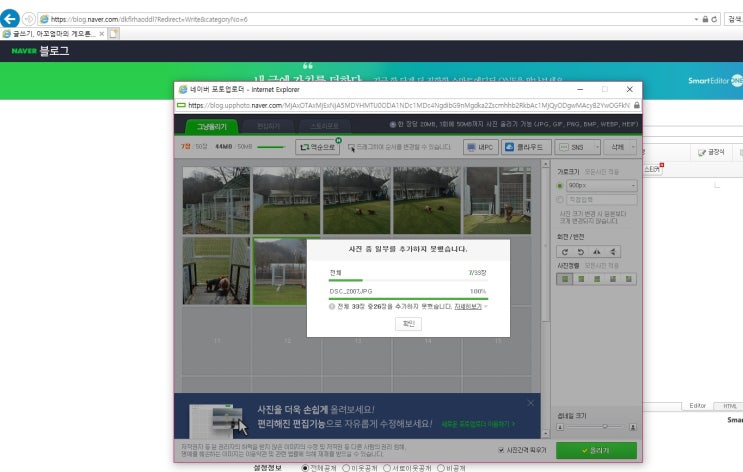Image resolution: width=743 pixels, height=472 pixels.
Task: Switch to the 그냥올리기 tab
Action: coord(212,127)
